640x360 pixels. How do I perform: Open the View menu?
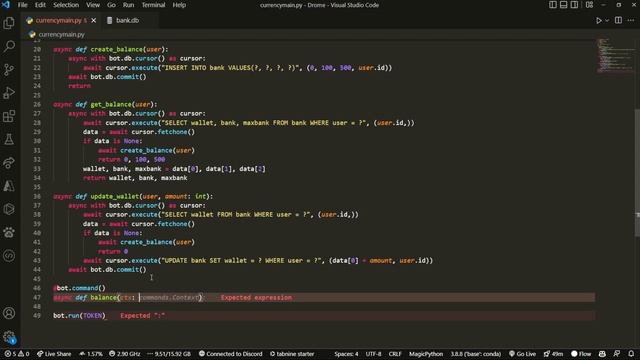pyautogui.click(x=93, y=5)
